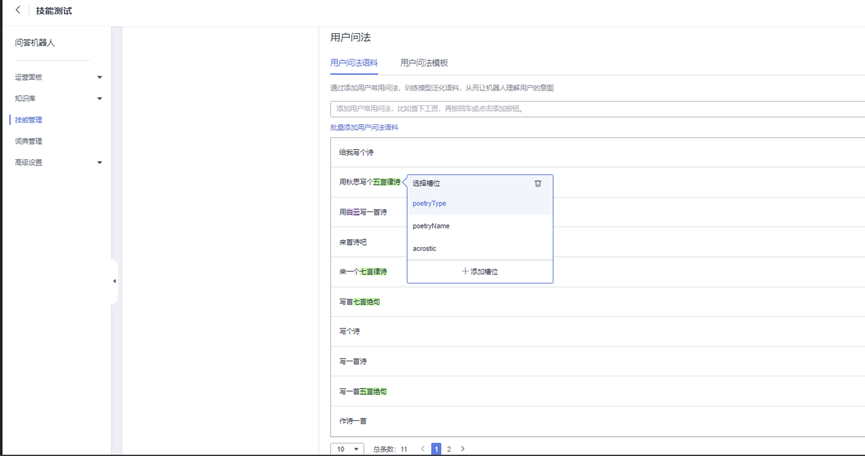Click the highlighted 五言律诗 in 用秋思写个

387,182
